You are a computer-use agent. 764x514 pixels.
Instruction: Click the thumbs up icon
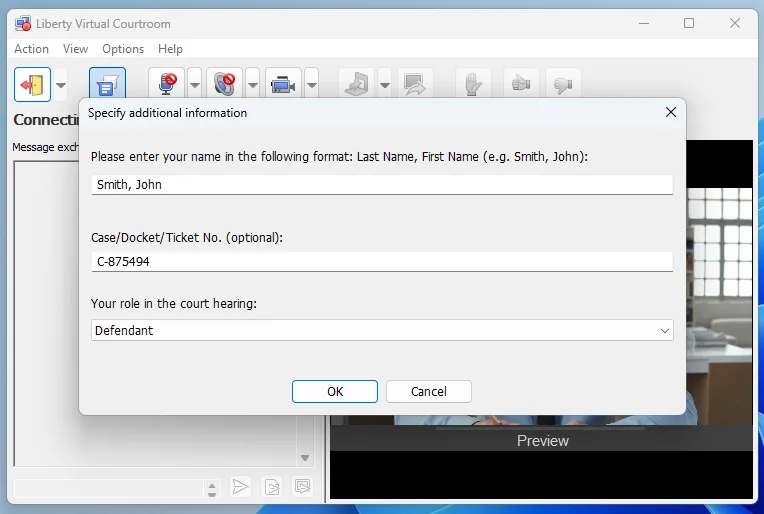(x=521, y=85)
